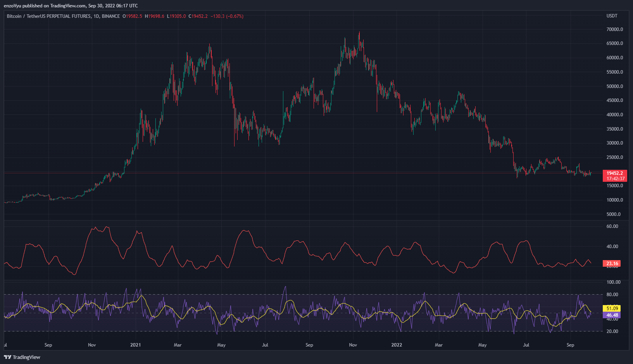Click the current price label 19452.2
Image resolution: width=633 pixels, height=364 pixels.
click(615, 173)
